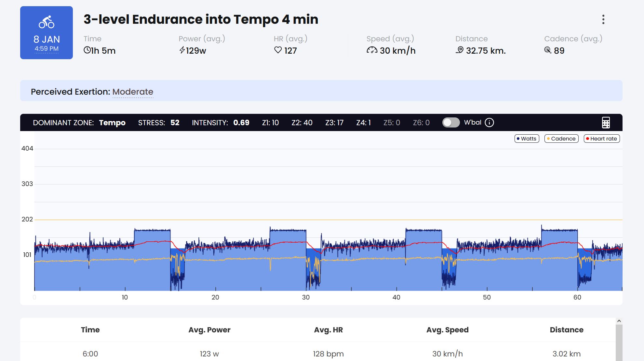Viewport: 644px width, 361px height.
Task: Edit the 4:59 PM workout time
Action: (x=47, y=49)
